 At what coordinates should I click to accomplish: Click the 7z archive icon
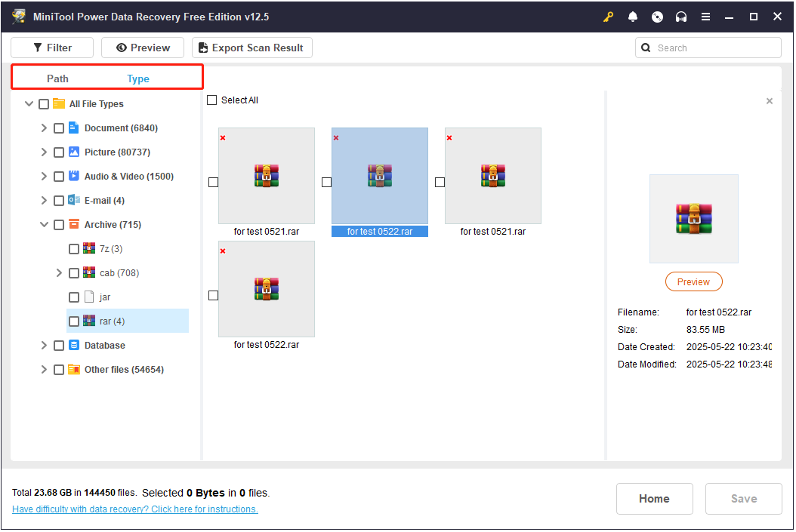pyautogui.click(x=89, y=248)
